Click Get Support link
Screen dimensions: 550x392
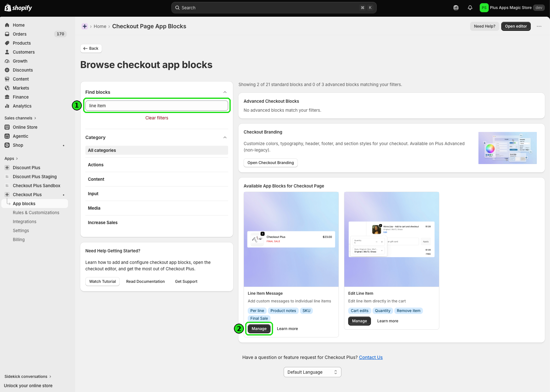tap(186, 282)
